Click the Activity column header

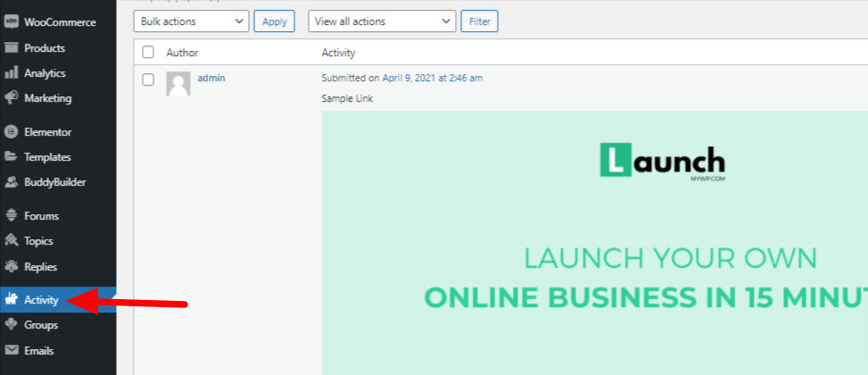[338, 53]
